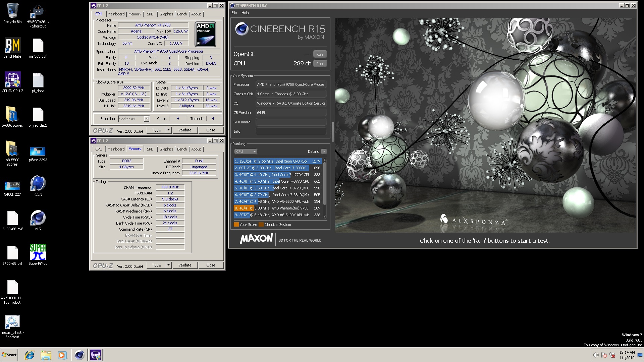This screenshot has height=362, width=644.
Task: Launch BenchMate from the desktop
Action: tap(12, 48)
